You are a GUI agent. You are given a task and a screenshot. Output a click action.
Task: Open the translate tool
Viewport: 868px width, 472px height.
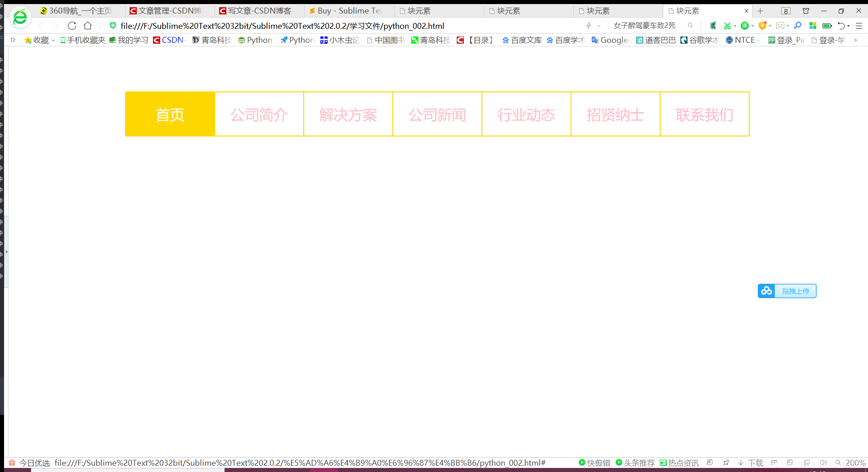[746, 26]
